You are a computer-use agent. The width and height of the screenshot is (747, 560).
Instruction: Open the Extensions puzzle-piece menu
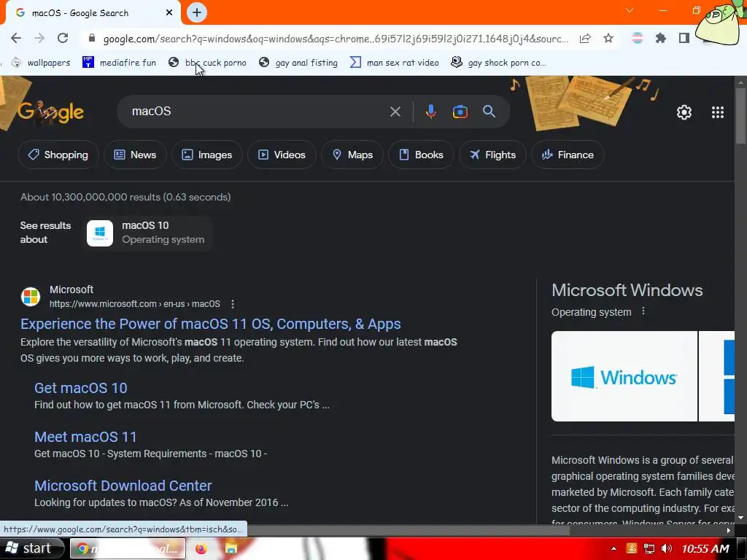tap(661, 38)
